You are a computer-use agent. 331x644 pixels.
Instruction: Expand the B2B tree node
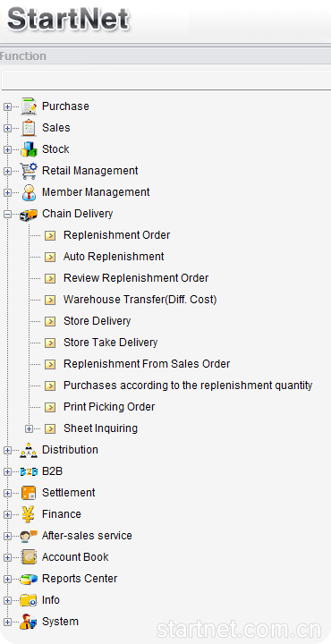(7, 471)
